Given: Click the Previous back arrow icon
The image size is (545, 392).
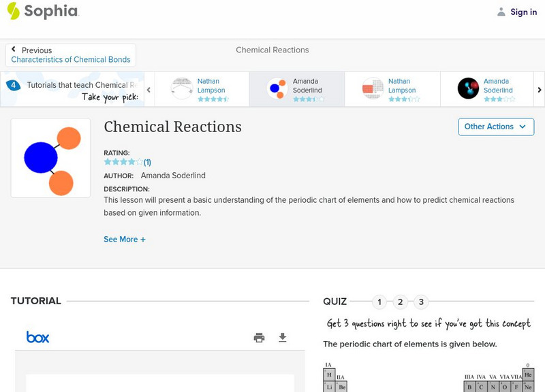Looking at the screenshot, I should (14, 50).
